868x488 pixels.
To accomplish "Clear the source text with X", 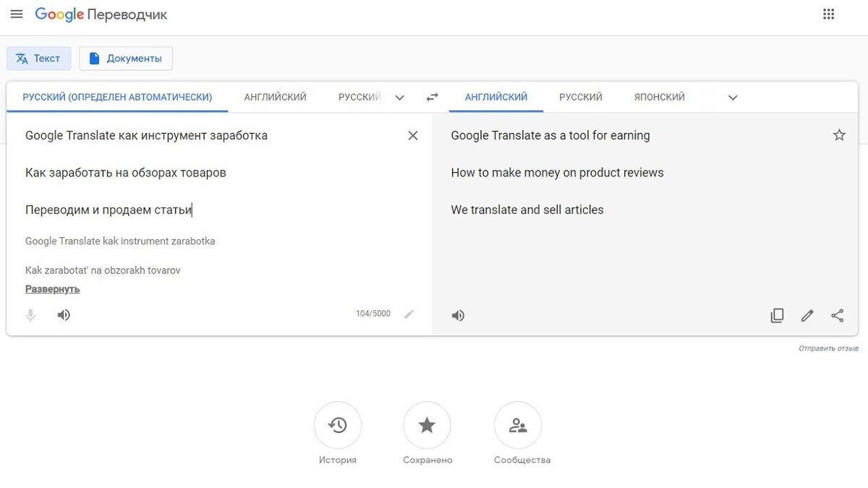I will [413, 135].
